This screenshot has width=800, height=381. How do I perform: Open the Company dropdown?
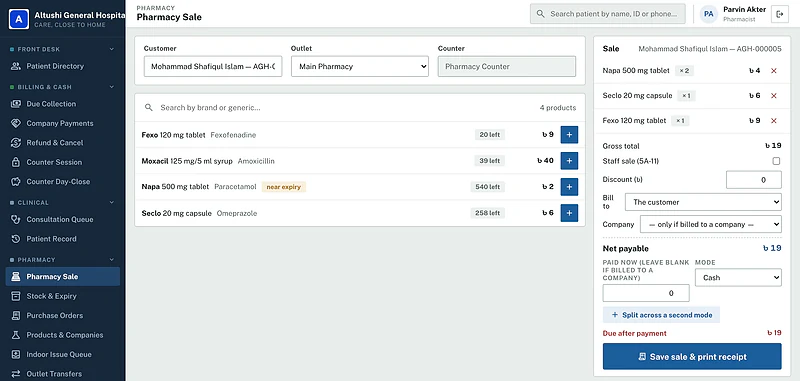(711, 224)
